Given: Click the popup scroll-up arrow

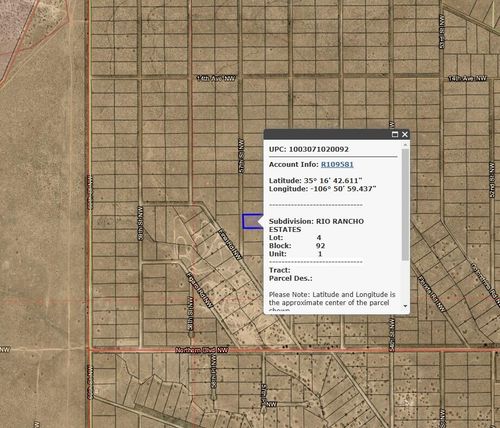Looking at the screenshot, I should (405, 145).
